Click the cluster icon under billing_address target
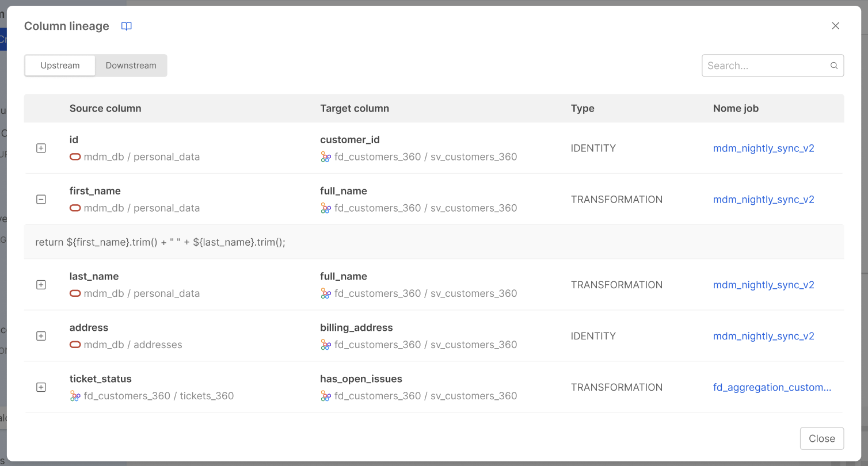Viewport: 868px width, 466px height. tap(325, 345)
